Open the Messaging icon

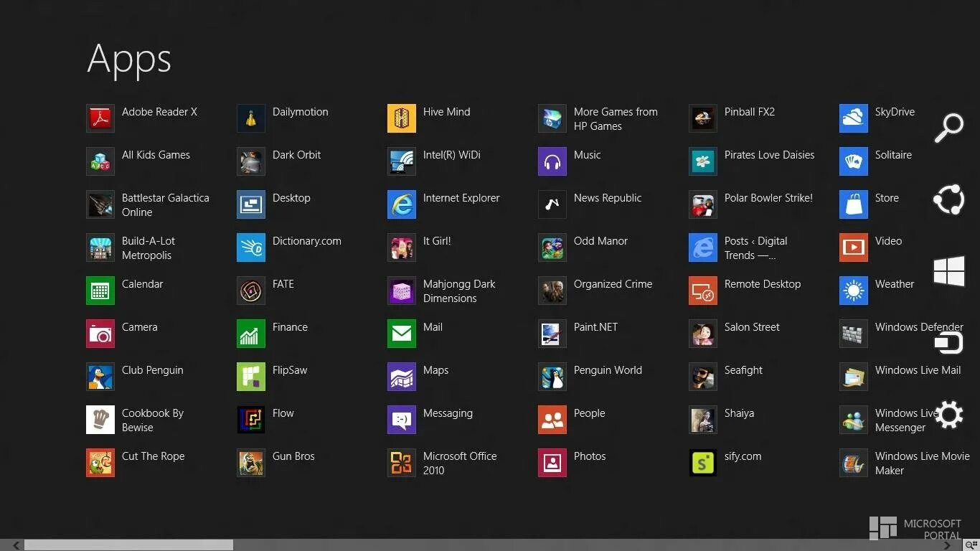pyautogui.click(x=402, y=420)
